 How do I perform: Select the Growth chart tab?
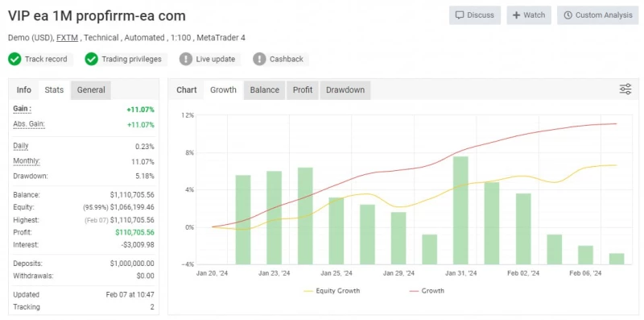click(223, 90)
